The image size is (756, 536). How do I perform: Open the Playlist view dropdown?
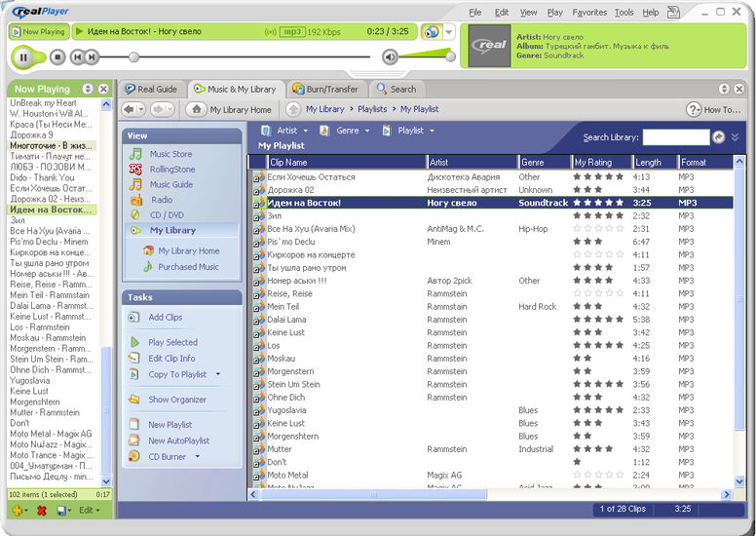(408, 131)
